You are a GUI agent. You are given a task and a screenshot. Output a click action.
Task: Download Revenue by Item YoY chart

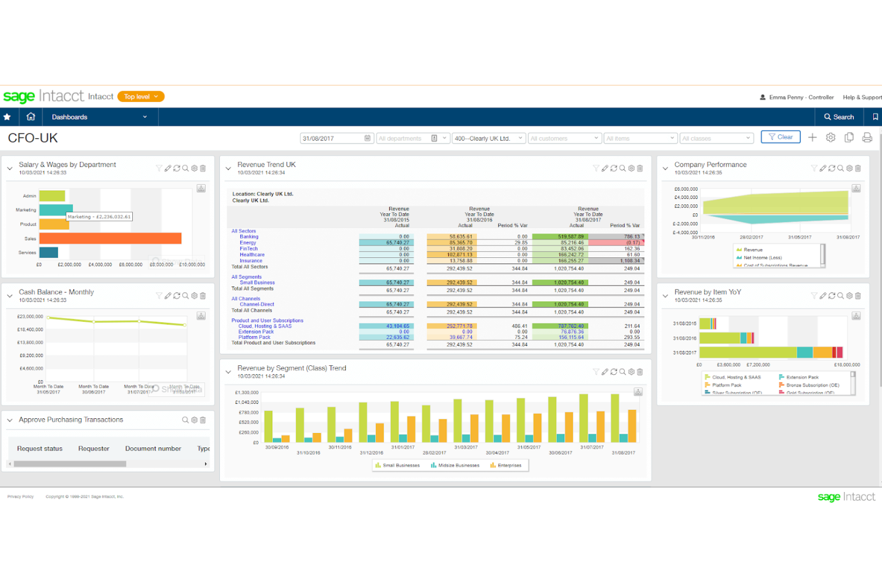point(856,316)
